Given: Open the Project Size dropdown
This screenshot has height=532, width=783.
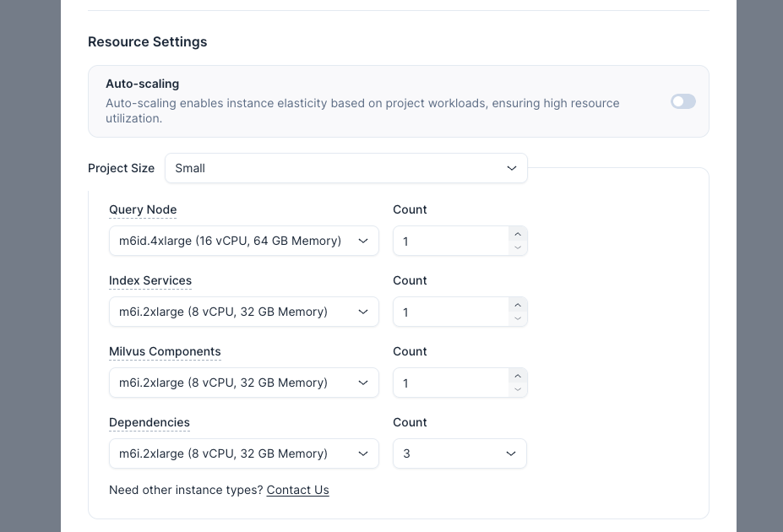Looking at the screenshot, I should [345, 168].
